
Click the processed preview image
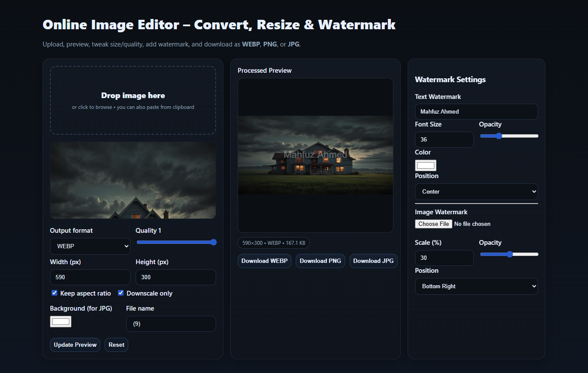coord(315,155)
